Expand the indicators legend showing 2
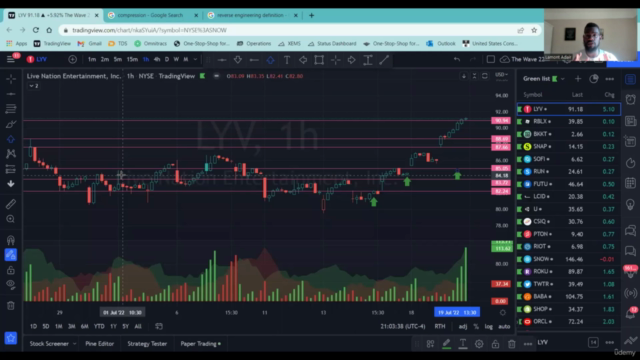 [34, 86]
